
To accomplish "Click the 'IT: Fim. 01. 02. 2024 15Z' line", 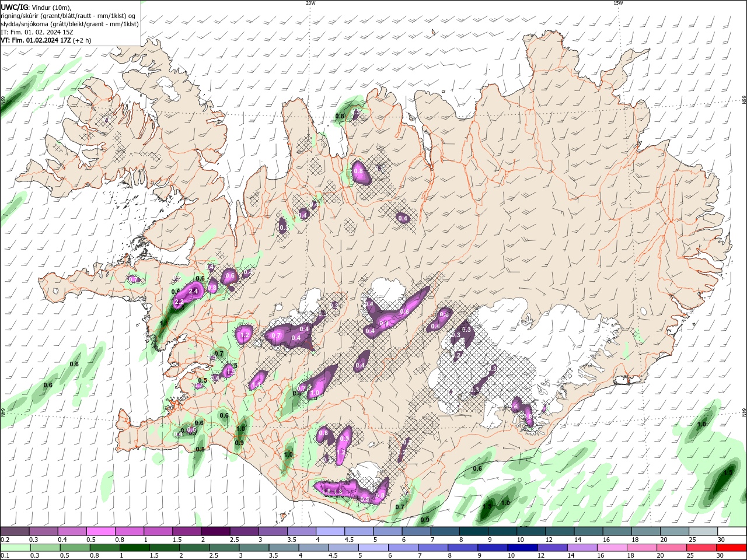I will (37, 32).
